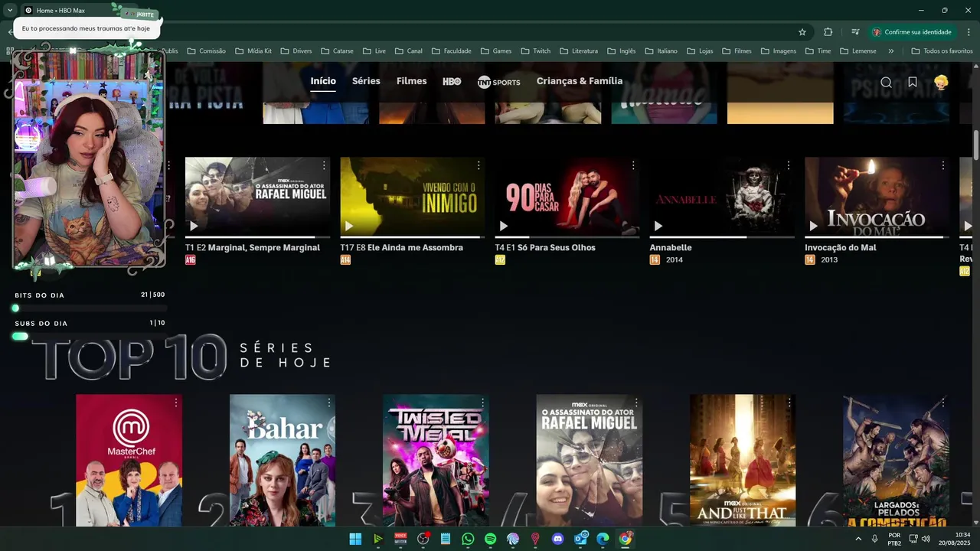
Task: Open T4 E1 Só Para Seus Olhos title
Action: point(545,248)
